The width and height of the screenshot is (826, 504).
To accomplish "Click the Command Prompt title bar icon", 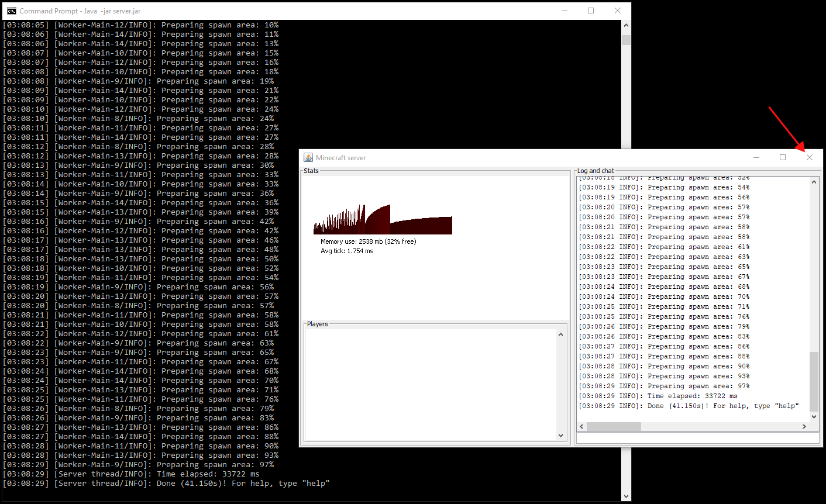I will 12,11.
